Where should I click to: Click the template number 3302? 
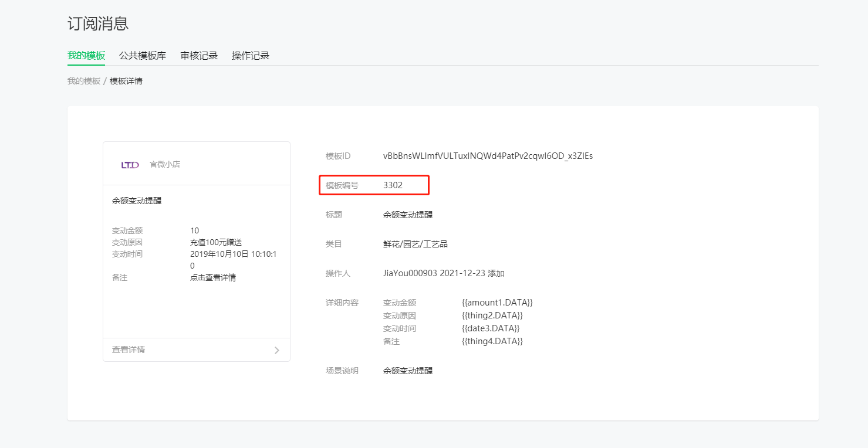pos(393,185)
